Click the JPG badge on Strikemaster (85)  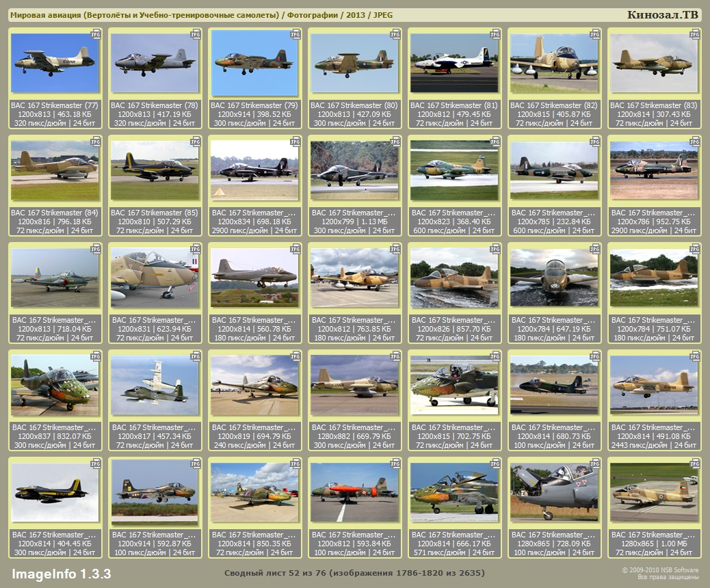196,141
